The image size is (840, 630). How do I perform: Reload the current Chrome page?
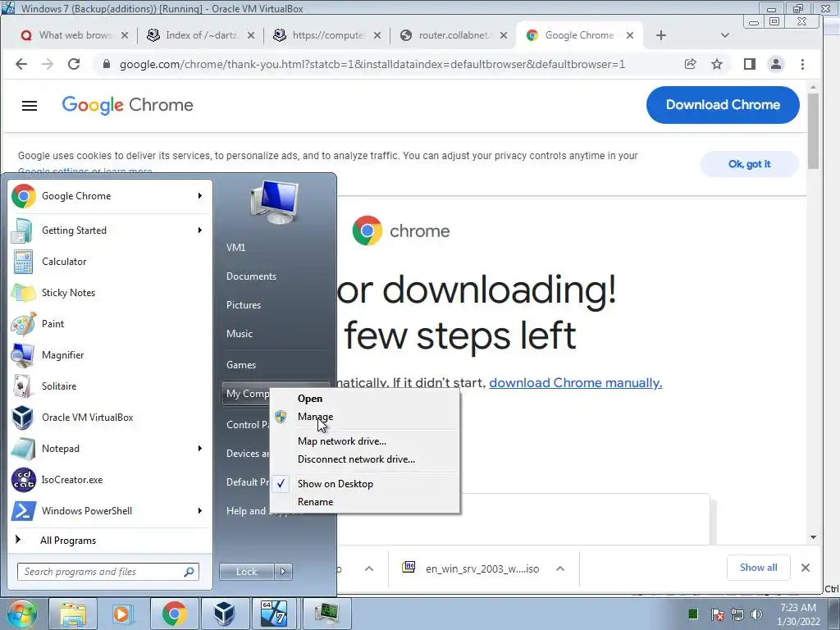click(x=74, y=64)
